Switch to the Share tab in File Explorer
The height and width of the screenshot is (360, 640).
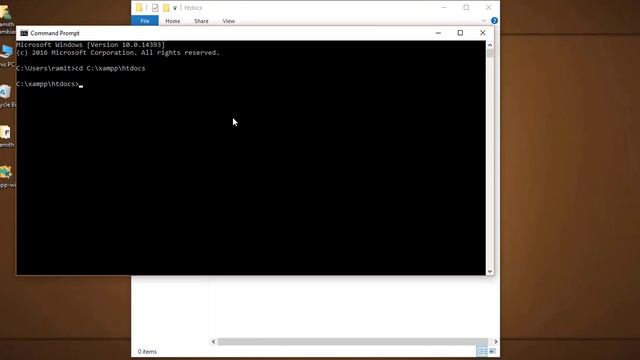[x=201, y=21]
